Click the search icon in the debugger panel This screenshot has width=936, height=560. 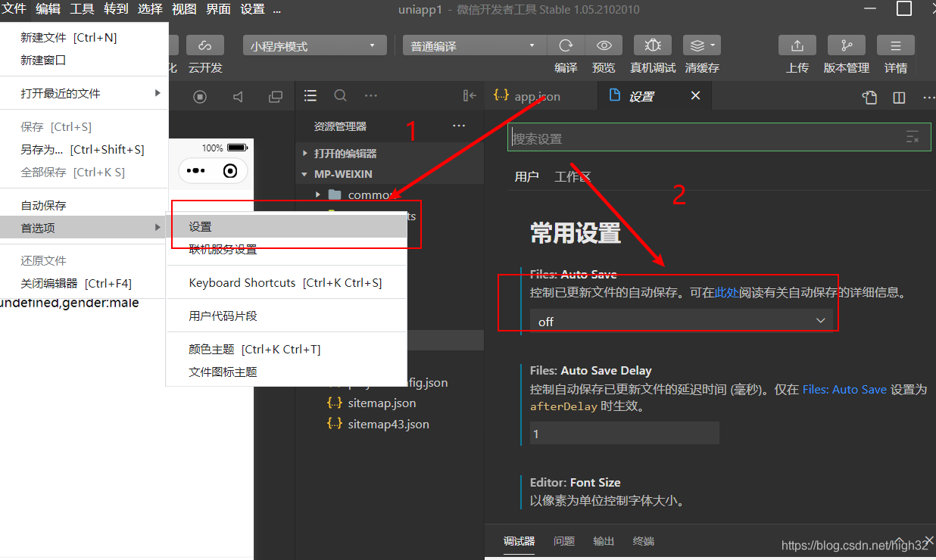click(x=340, y=96)
